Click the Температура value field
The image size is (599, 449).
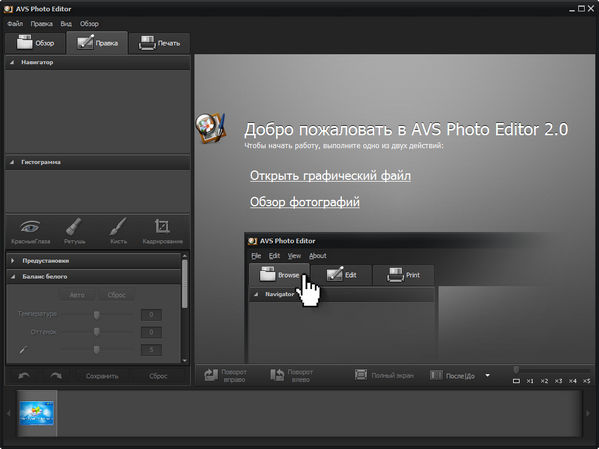tap(151, 315)
